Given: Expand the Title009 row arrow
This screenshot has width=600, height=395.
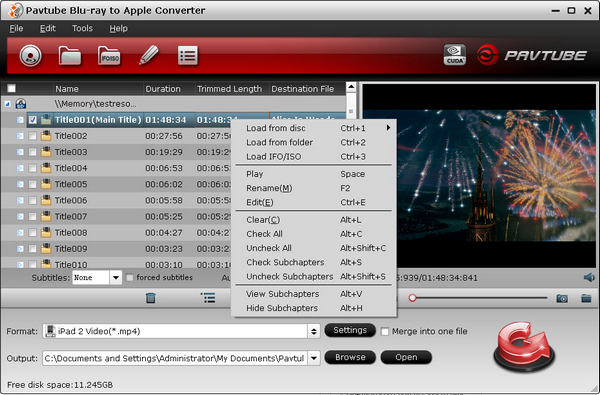Looking at the screenshot, I should coord(20,248).
